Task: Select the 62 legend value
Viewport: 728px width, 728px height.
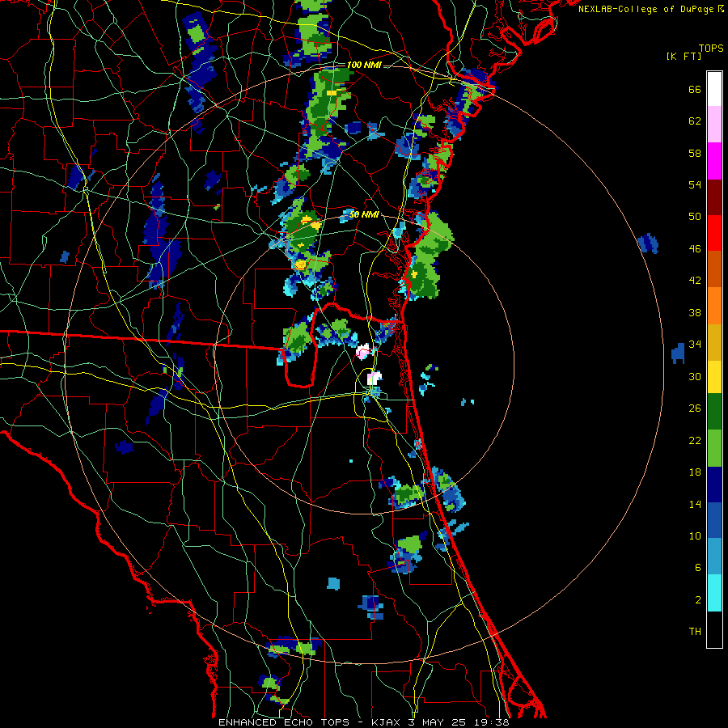Action: tap(695, 121)
